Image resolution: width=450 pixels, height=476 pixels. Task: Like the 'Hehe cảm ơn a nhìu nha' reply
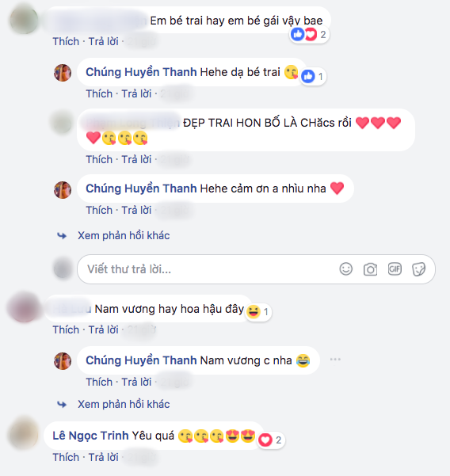[x=99, y=210]
